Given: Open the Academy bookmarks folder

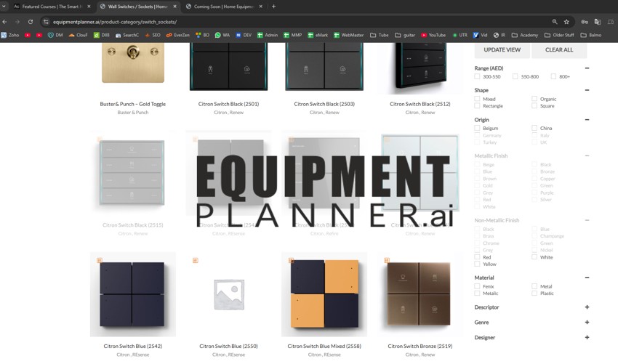Looking at the screenshot, I should coord(525,35).
